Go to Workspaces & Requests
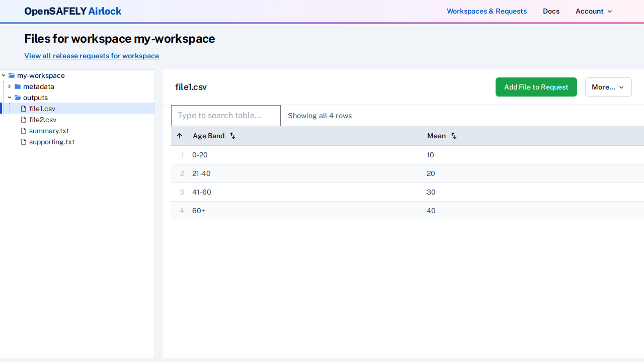Screen dimensions: 644x362 [487, 11]
